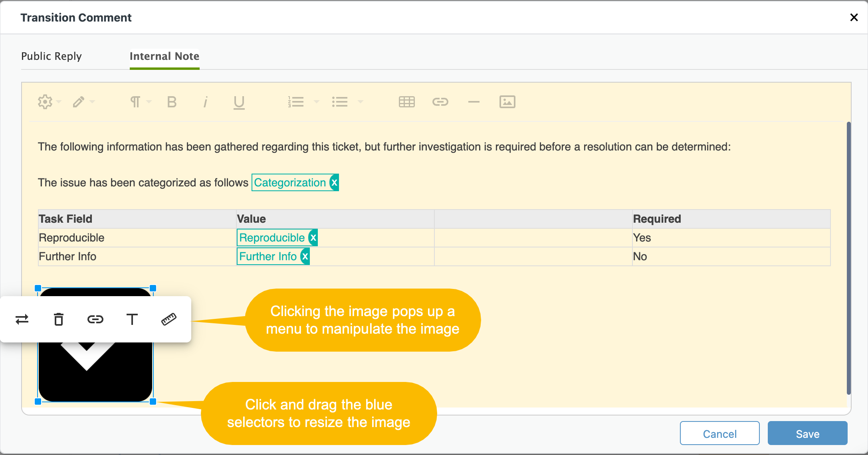Click the top-right image resize handle
This screenshot has height=455, width=868.
(x=153, y=288)
